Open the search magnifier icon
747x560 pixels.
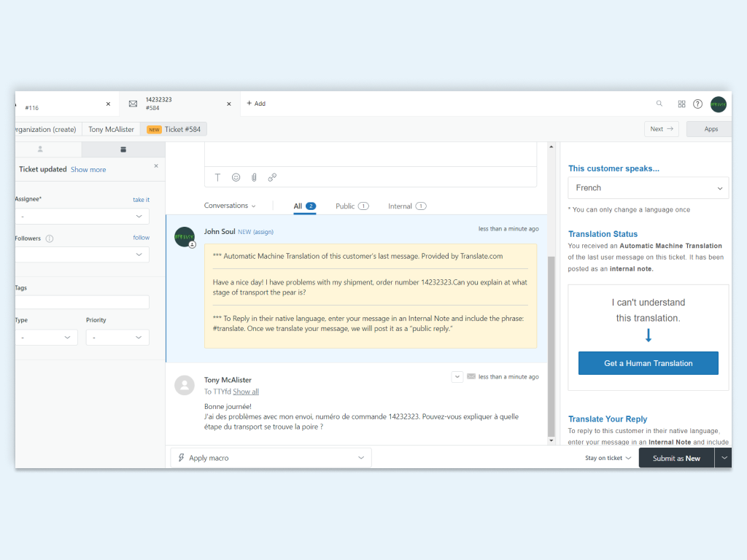point(659,104)
